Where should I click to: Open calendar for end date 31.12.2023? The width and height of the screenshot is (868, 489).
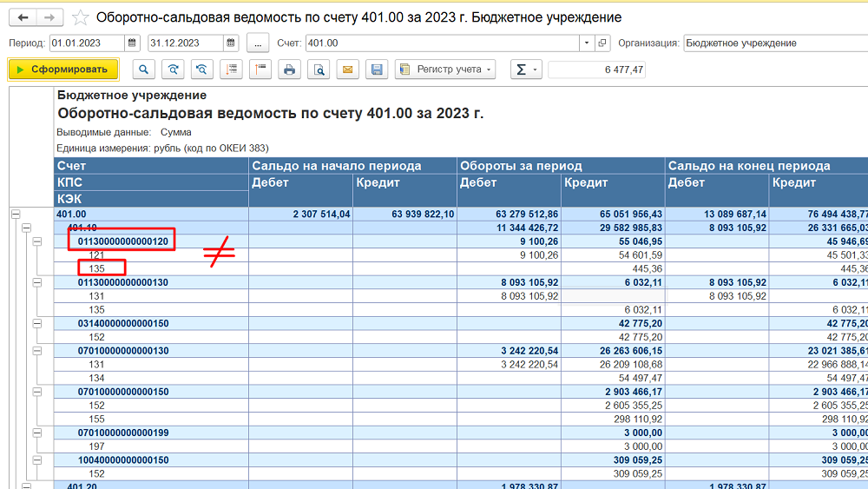coord(231,43)
